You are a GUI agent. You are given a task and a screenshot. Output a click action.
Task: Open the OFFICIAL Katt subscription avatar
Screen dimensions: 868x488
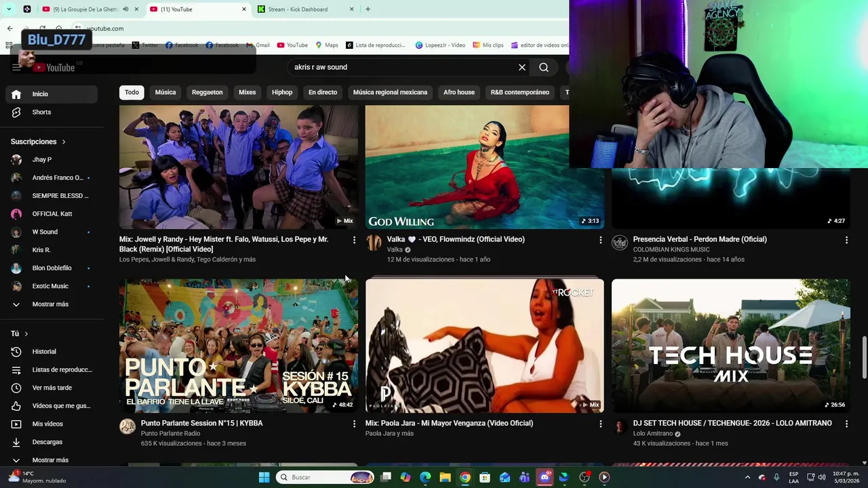click(16, 214)
